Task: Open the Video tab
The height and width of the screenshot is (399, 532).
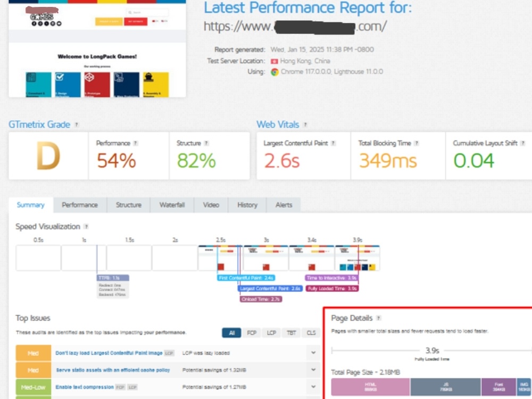Action: click(x=211, y=205)
